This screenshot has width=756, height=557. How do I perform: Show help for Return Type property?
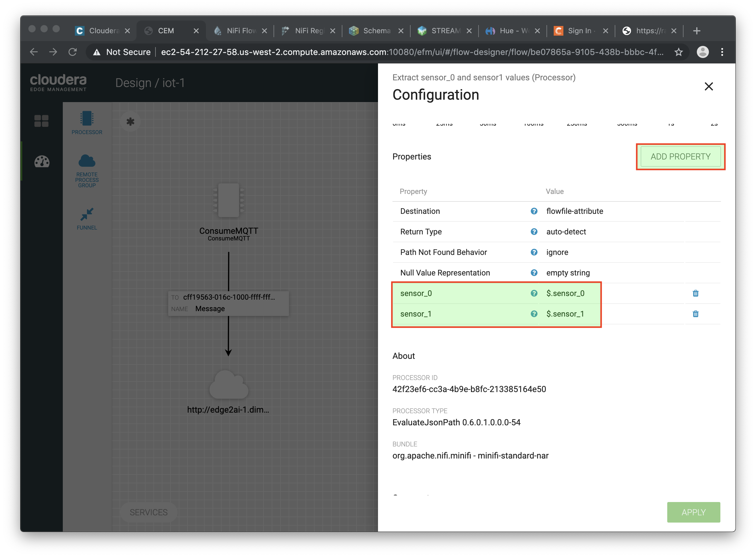[534, 232]
